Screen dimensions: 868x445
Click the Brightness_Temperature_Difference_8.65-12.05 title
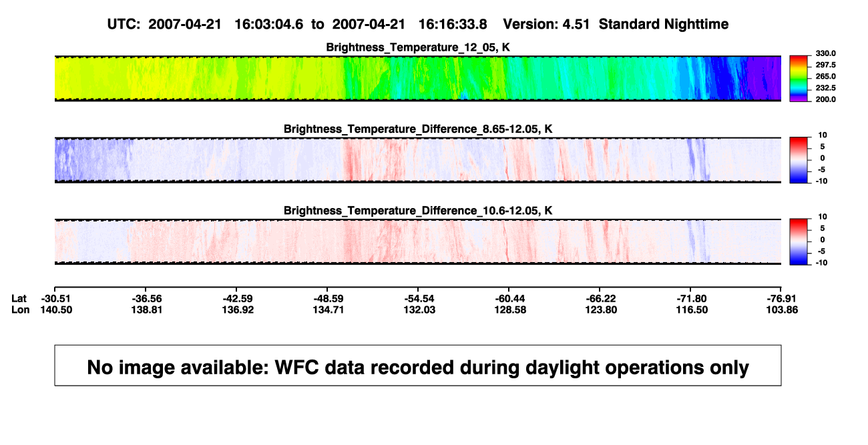tap(417, 129)
